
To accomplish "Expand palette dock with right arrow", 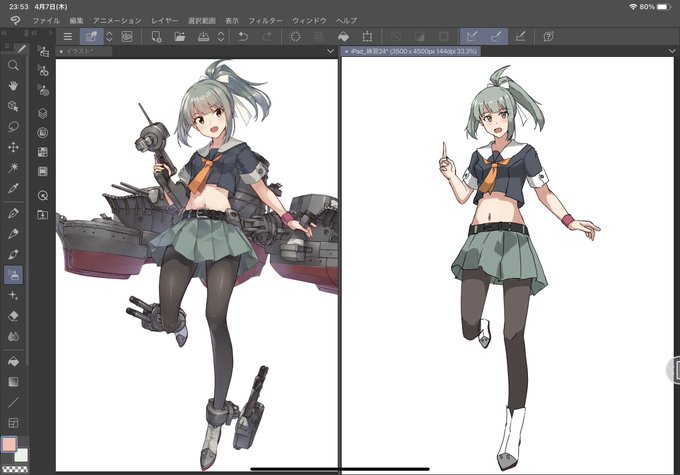I will (x=51, y=33).
